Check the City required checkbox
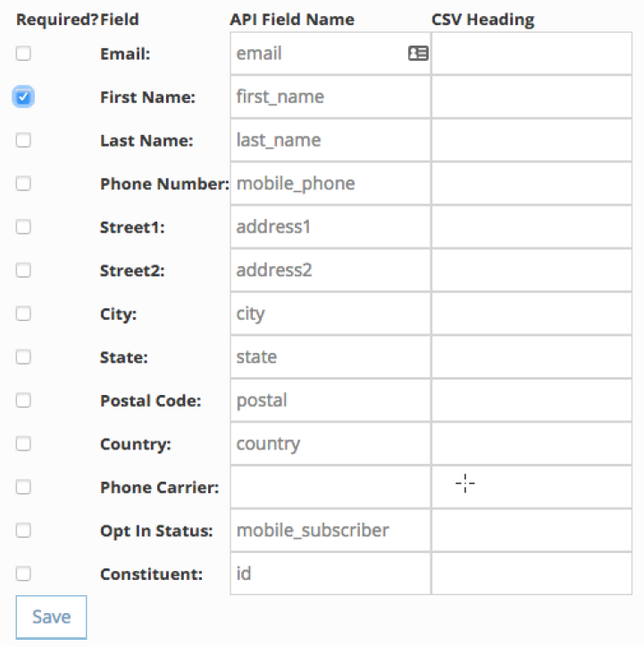Screen dimensions: 644x647 [x=23, y=314]
